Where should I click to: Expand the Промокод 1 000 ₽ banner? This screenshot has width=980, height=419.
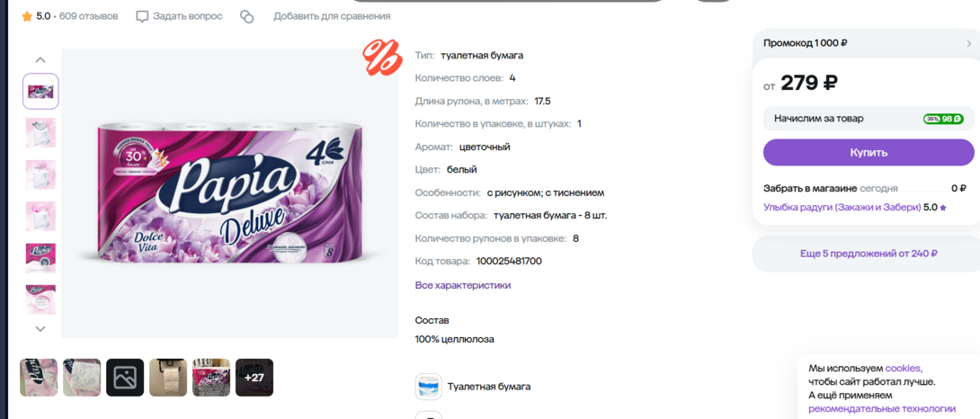point(866,43)
